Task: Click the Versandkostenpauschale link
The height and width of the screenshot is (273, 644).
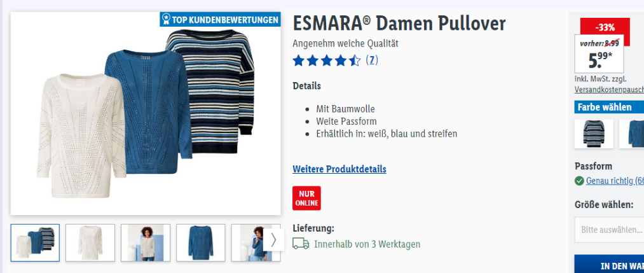Action: (609, 89)
